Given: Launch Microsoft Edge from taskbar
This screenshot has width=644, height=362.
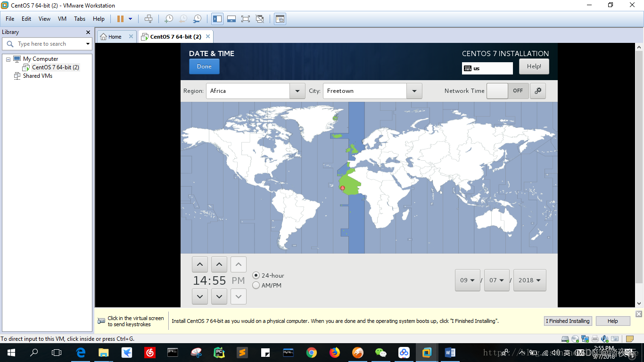Looking at the screenshot, I should coord(81,352).
